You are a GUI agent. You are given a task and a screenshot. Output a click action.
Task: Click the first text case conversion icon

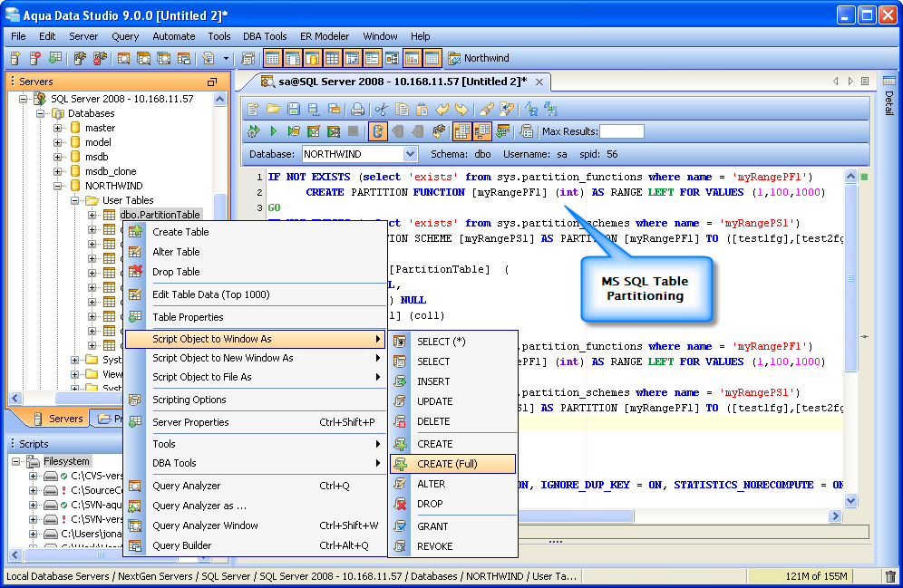(x=531, y=109)
